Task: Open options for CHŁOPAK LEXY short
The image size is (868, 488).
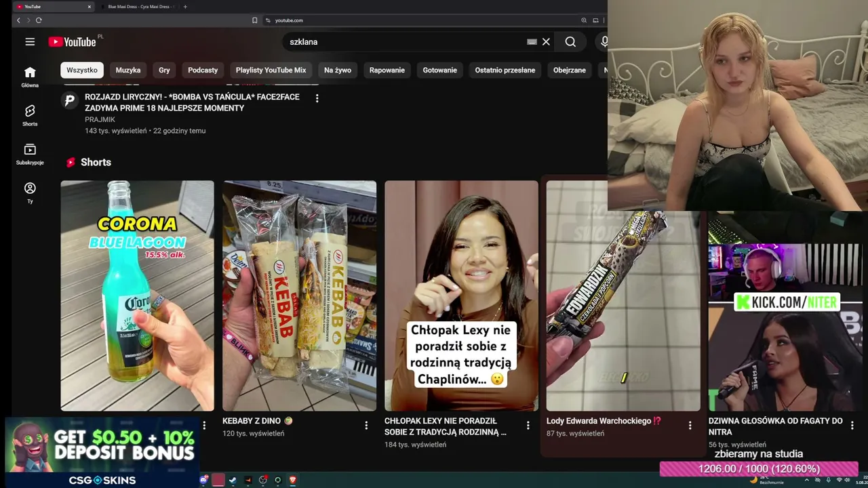Action: 528,426
